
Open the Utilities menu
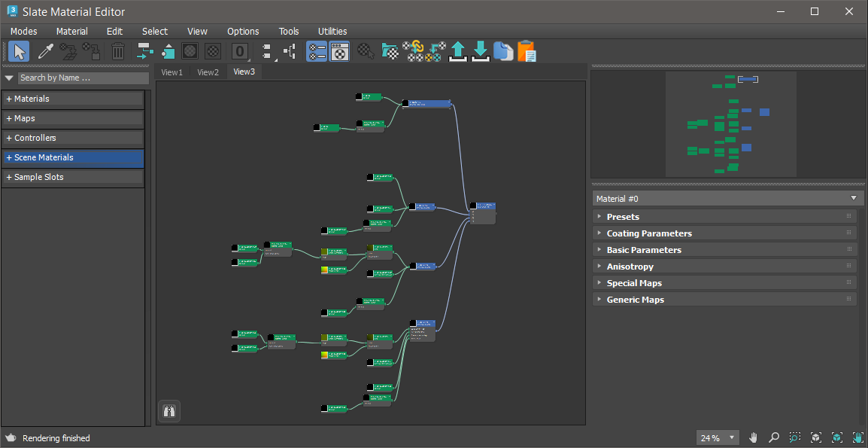[332, 31]
